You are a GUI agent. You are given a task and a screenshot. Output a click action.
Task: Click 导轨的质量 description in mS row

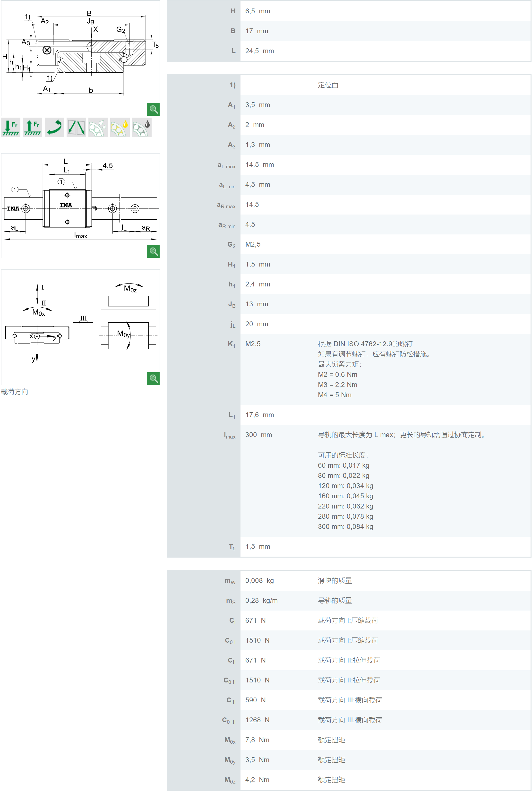(335, 600)
